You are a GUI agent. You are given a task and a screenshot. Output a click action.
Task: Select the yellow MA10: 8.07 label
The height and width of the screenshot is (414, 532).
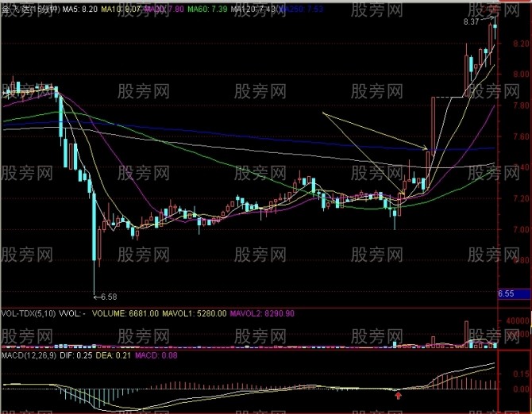coord(121,10)
